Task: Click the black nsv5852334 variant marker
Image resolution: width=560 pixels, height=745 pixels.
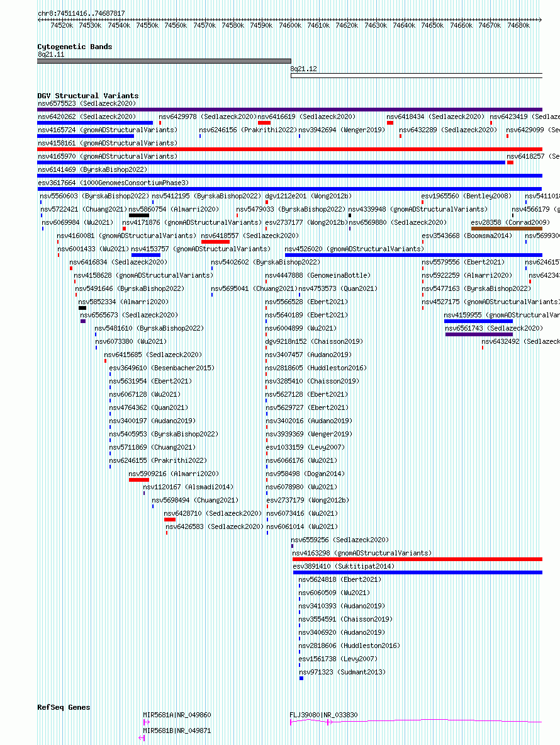Action: pos(82,308)
